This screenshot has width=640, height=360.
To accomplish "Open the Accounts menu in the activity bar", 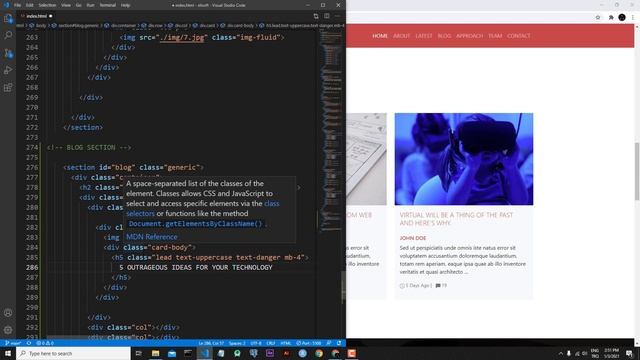I will (8, 313).
